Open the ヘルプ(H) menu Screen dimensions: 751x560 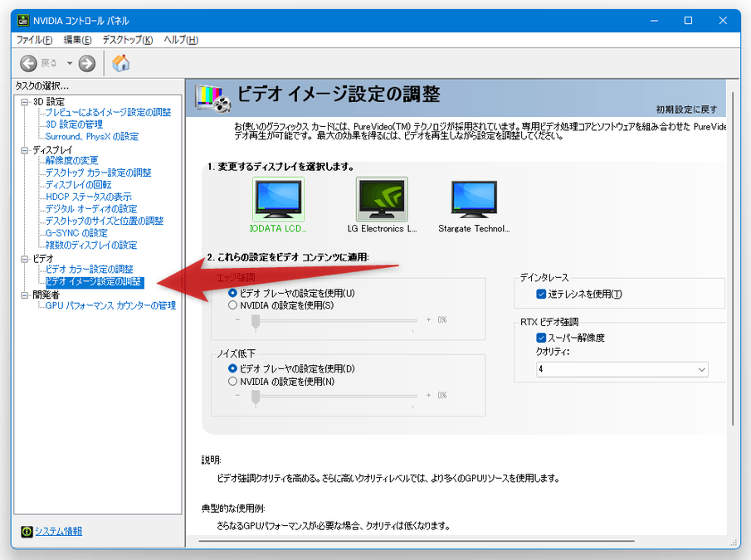coord(181,40)
